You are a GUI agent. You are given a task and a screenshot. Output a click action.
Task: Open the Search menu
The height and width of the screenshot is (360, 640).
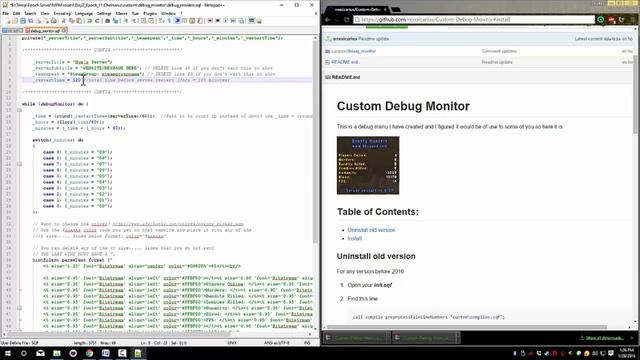(x=30, y=13)
